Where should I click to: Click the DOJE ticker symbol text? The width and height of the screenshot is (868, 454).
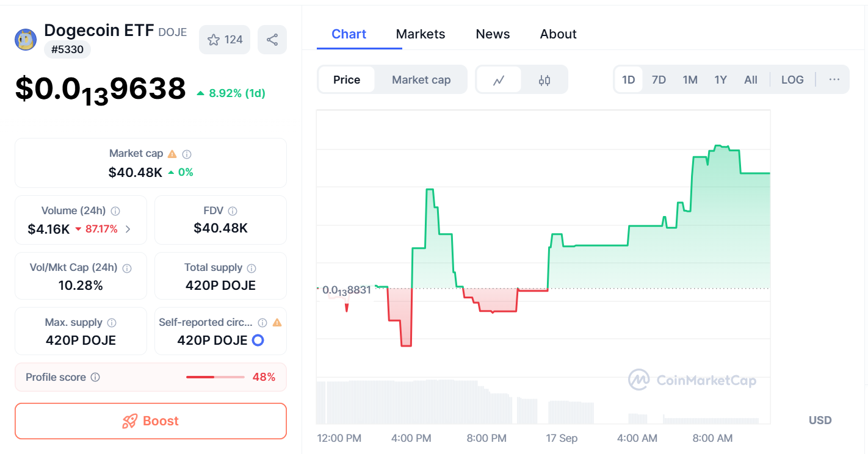pos(173,32)
